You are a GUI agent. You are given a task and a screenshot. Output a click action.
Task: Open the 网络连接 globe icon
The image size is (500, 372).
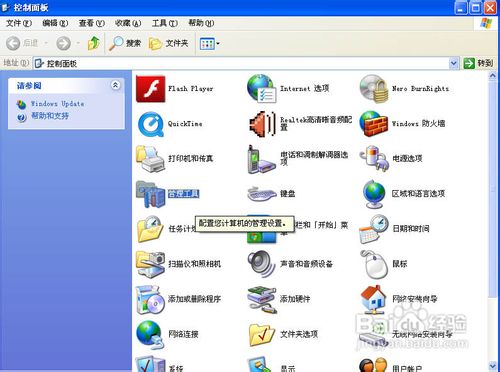(x=150, y=334)
